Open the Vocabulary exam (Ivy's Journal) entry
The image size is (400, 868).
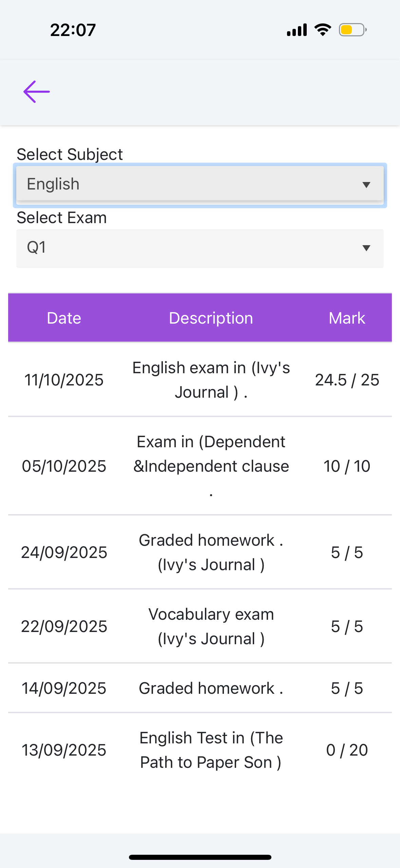211,627
